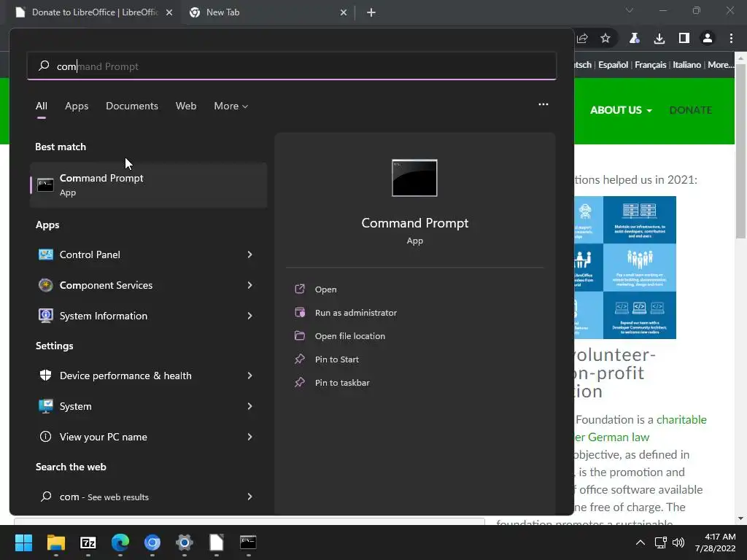Click the large Command Prompt preview icon

click(x=414, y=178)
